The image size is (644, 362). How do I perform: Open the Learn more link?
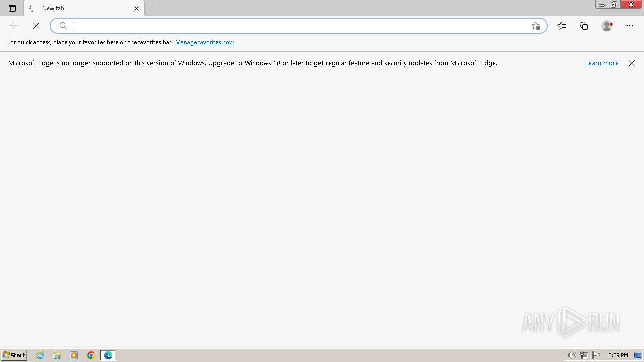pos(602,63)
